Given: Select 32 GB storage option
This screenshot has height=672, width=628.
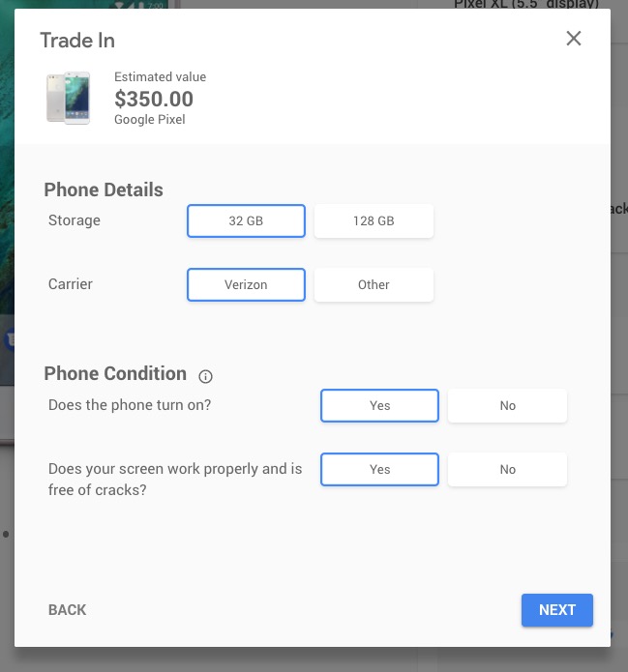Looking at the screenshot, I should pos(246,220).
